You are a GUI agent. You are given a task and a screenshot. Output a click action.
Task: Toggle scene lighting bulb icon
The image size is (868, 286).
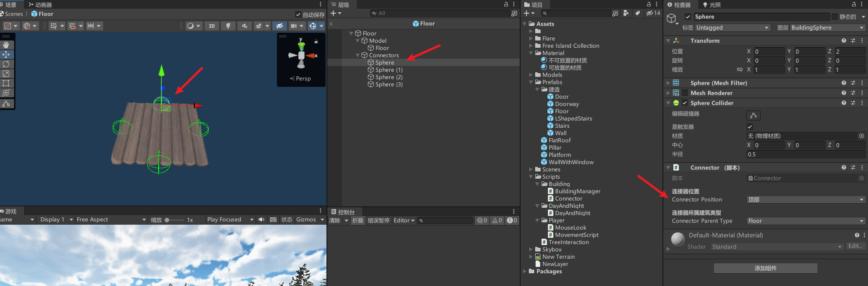click(x=228, y=26)
